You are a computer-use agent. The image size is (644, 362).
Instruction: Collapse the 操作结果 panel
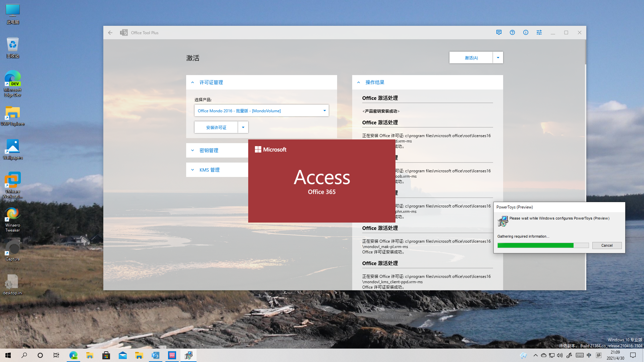428,82
